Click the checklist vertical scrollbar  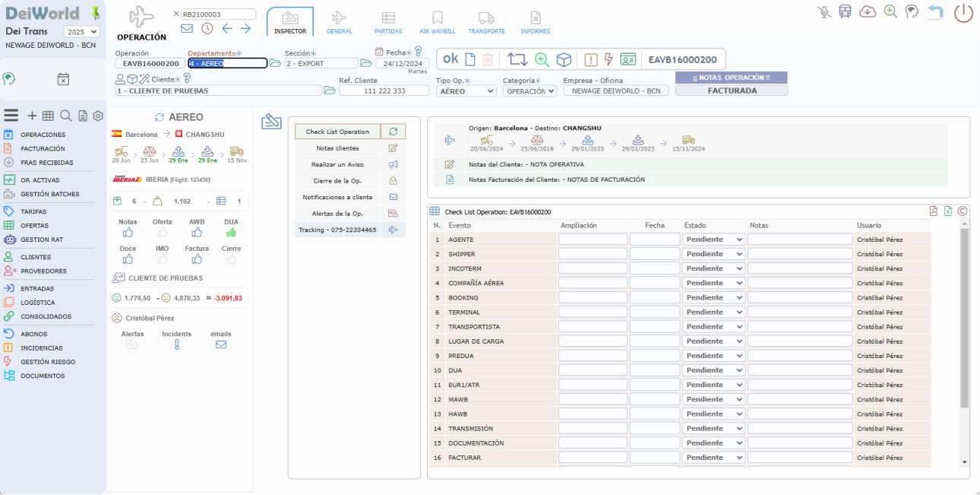coord(965,319)
